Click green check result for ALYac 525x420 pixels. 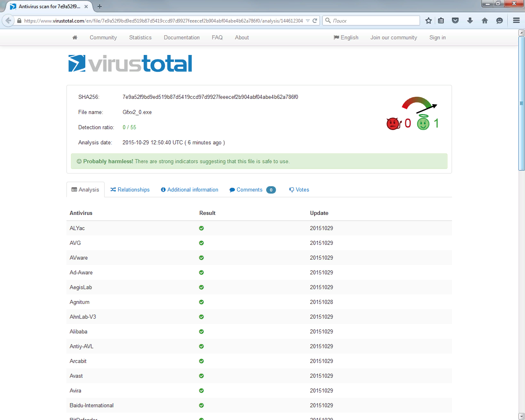coord(201,228)
